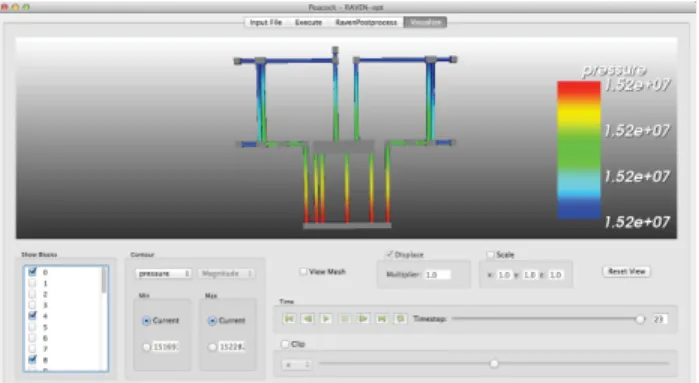699x383 pixels.
Task: Uncheck block 0 in Show Blocks
Action: point(32,272)
